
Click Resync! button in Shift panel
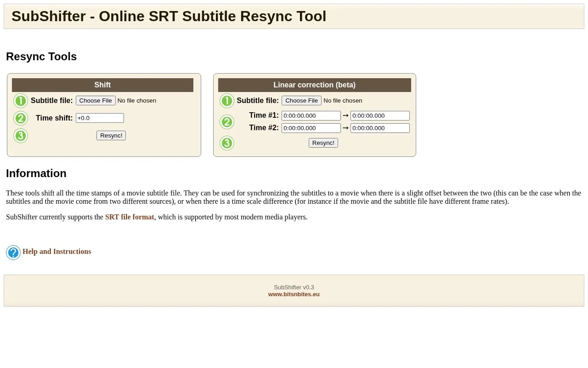click(x=111, y=136)
